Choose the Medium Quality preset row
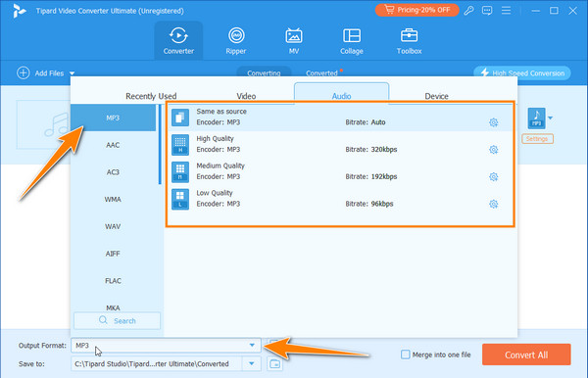The image size is (588, 378). pos(340,172)
